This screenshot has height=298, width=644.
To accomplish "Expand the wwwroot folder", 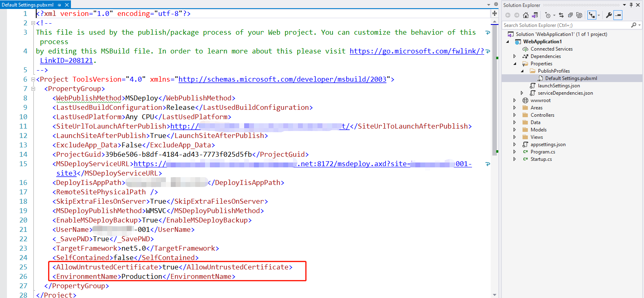I will point(514,100).
